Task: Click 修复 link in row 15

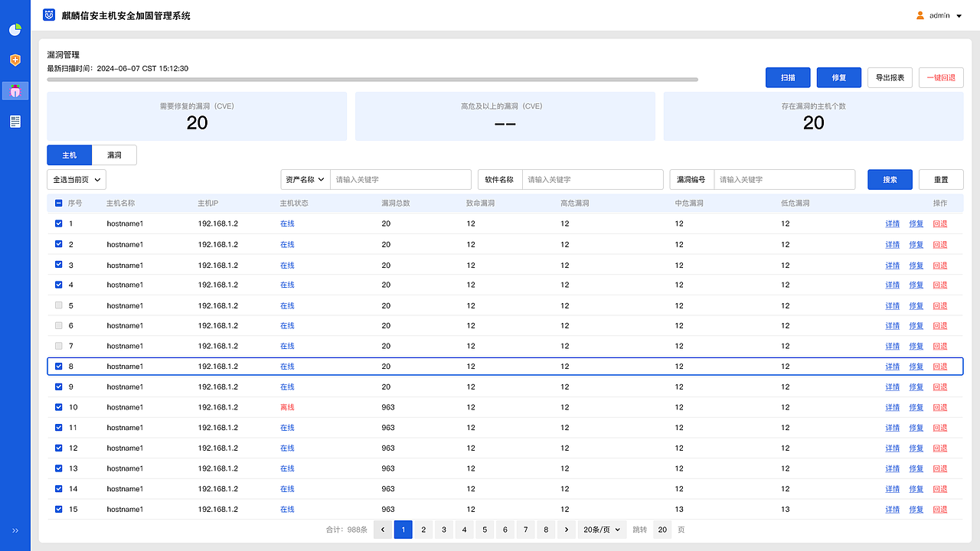Action: pyautogui.click(x=916, y=509)
